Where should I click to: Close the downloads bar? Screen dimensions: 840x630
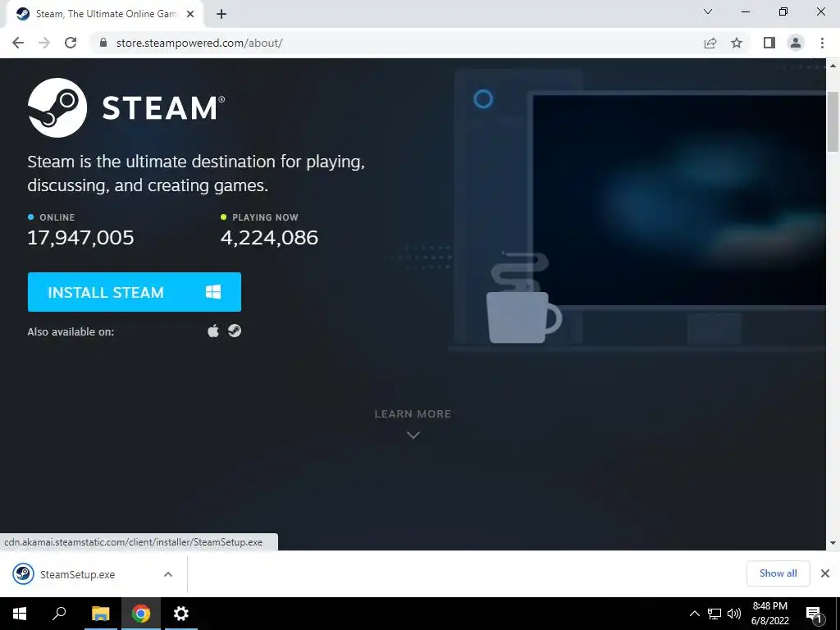pos(825,573)
